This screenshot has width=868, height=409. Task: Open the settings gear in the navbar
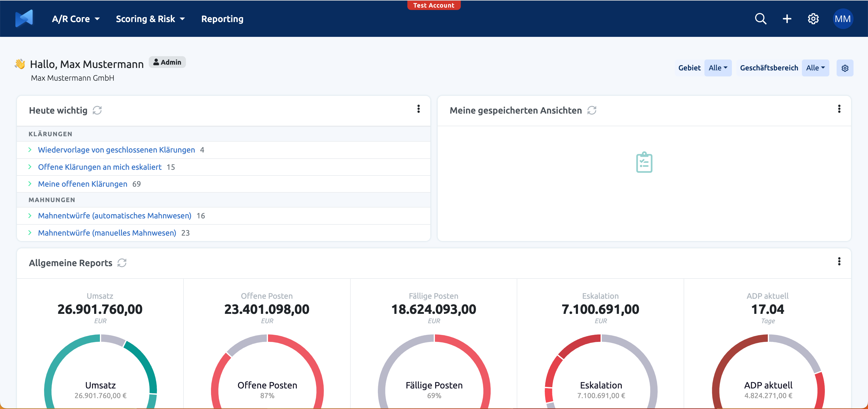coord(813,19)
